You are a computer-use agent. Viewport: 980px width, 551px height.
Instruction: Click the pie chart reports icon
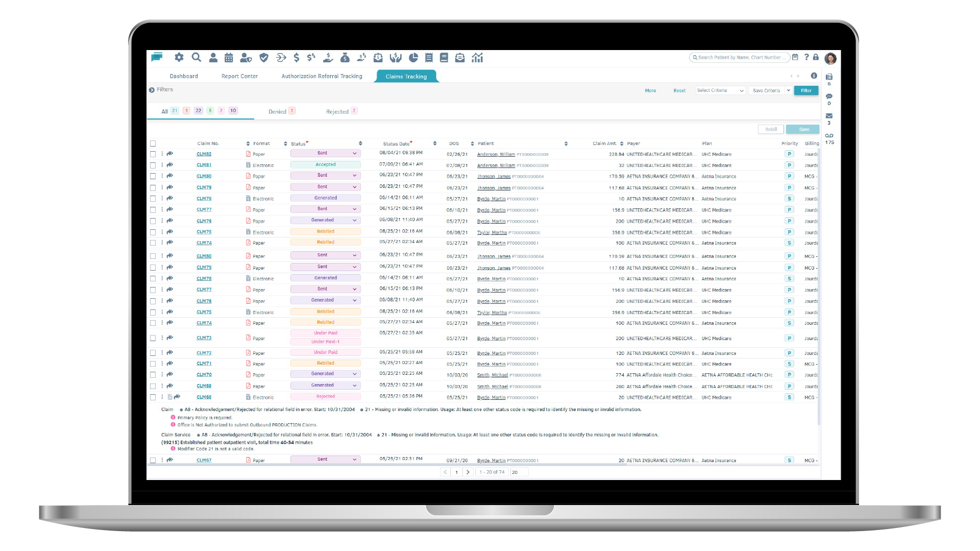pos(412,57)
